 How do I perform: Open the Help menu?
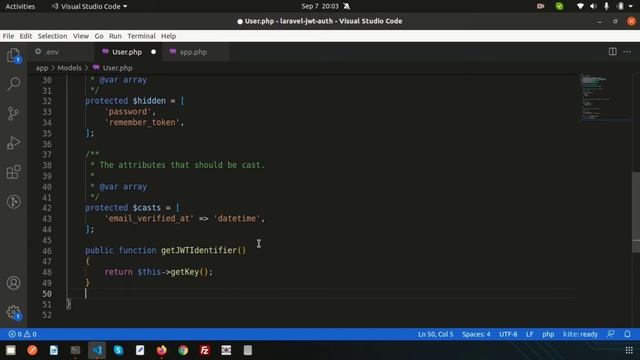[168, 36]
